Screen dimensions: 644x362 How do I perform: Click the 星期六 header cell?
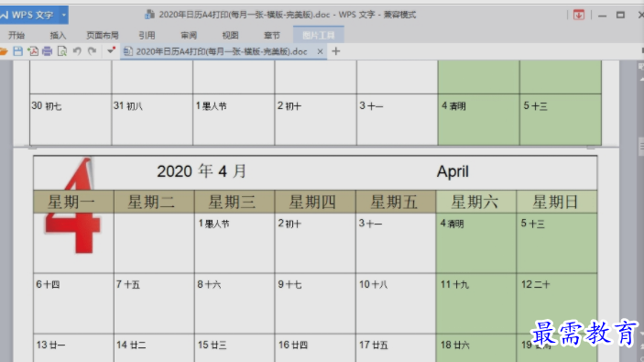pyautogui.click(x=476, y=202)
